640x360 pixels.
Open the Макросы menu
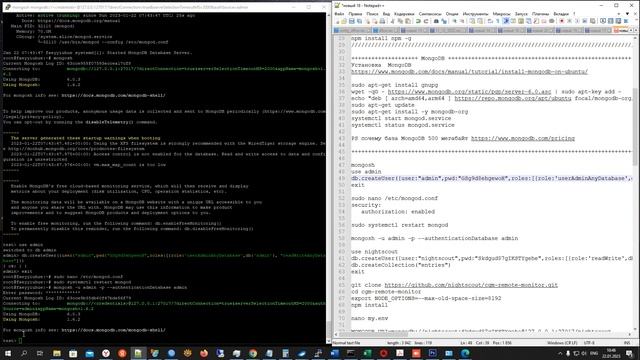coord(502,14)
